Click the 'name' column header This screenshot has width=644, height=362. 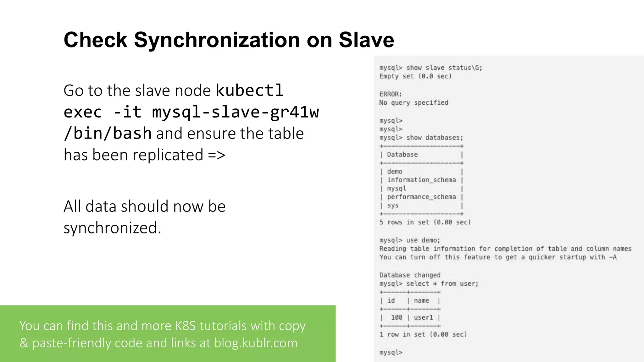tap(421, 301)
